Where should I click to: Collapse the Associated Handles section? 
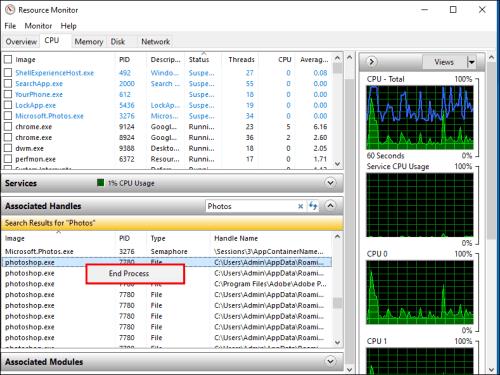(x=330, y=205)
